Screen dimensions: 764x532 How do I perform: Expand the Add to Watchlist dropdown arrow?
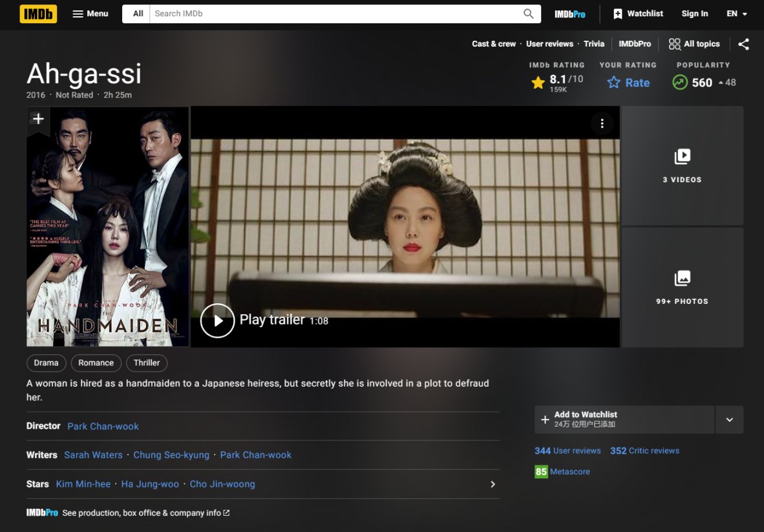point(729,420)
